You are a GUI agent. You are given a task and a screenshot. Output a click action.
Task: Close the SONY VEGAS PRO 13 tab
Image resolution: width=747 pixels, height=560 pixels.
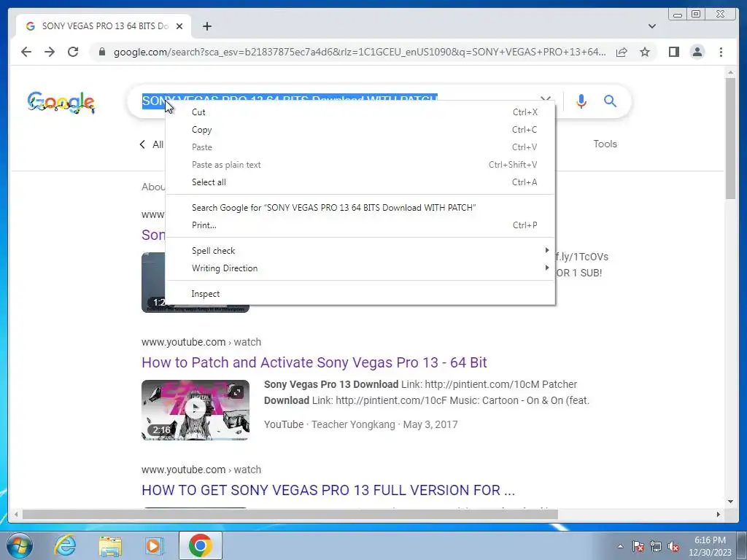[179, 26]
